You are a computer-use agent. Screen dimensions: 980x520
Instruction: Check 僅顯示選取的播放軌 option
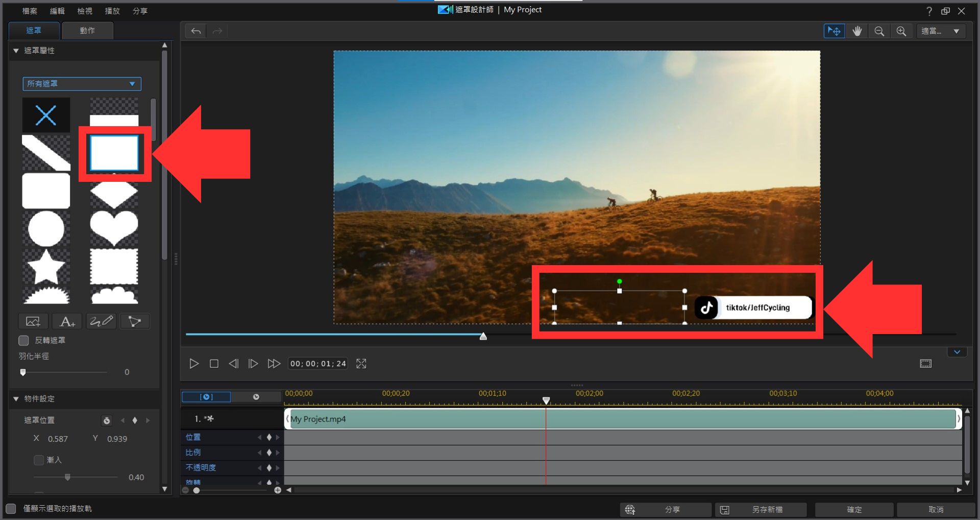(11, 509)
